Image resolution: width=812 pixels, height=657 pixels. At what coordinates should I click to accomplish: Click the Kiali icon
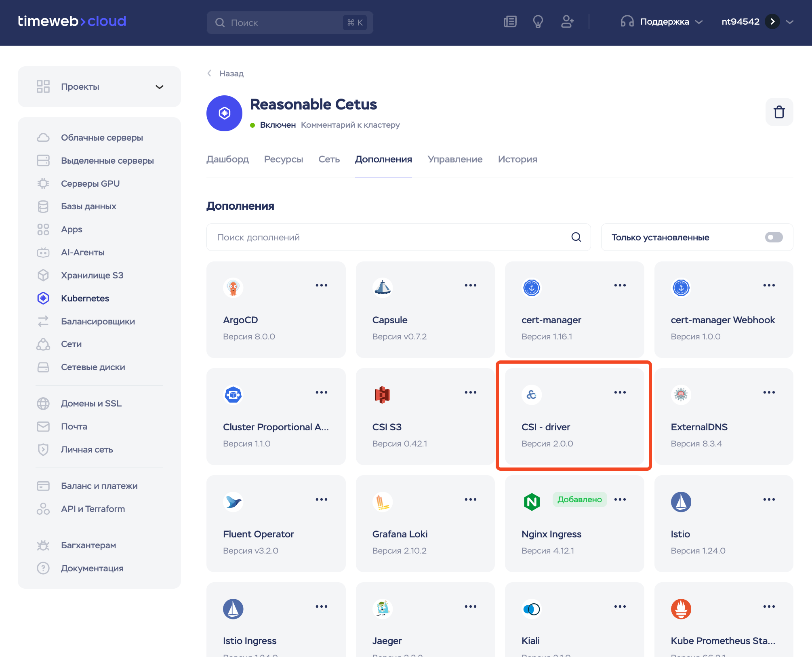point(532,609)
